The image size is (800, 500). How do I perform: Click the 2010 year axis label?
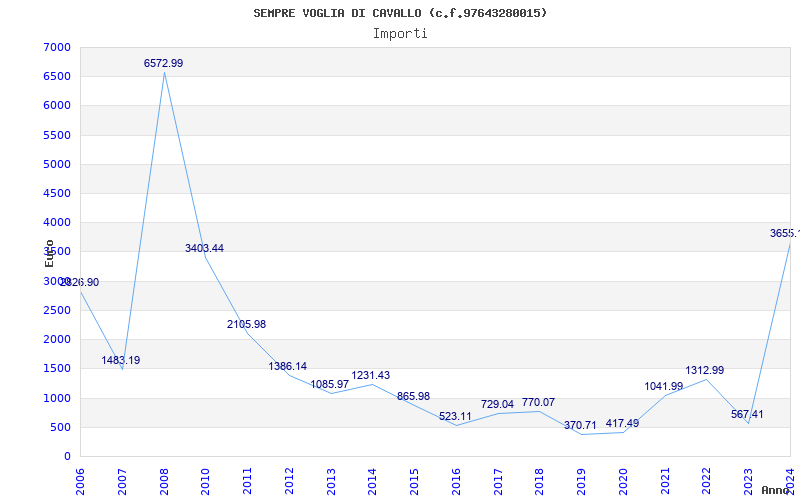(x=205, y=482)
